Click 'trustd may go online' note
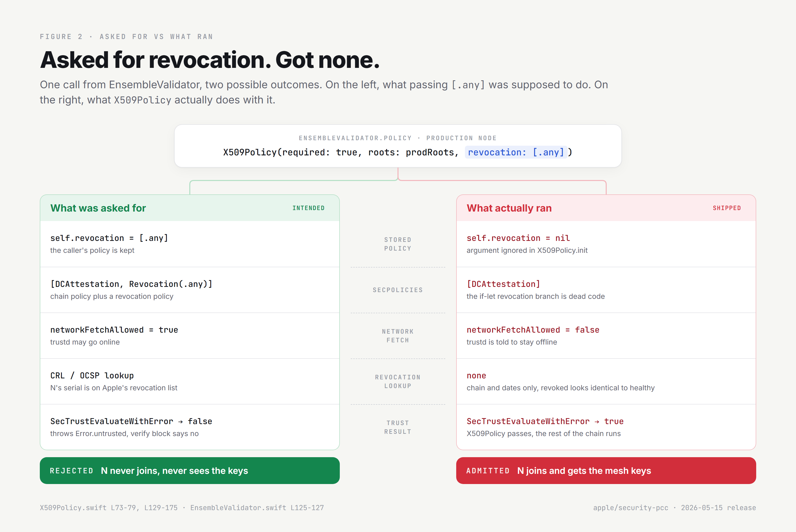The image size is (796, 532). pos(85,342)
